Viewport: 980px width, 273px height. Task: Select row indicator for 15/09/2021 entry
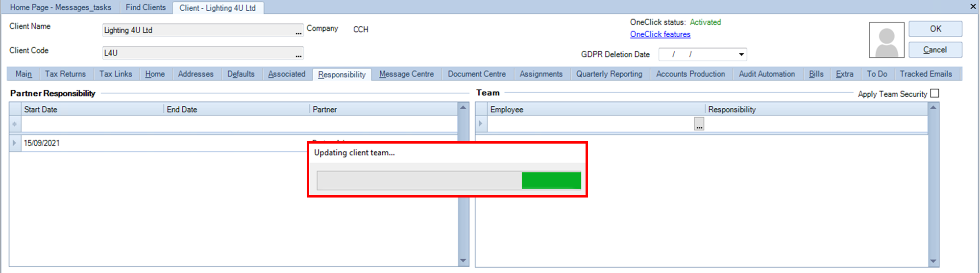(15, 143)
